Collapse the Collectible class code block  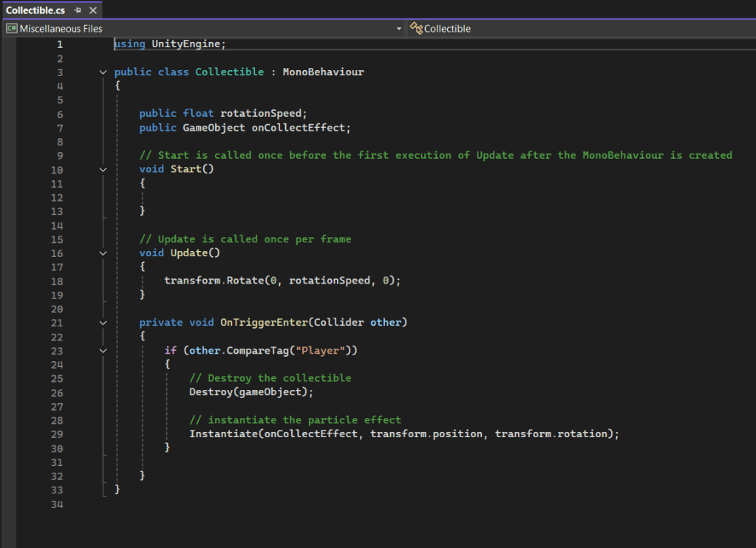[102, 72]
